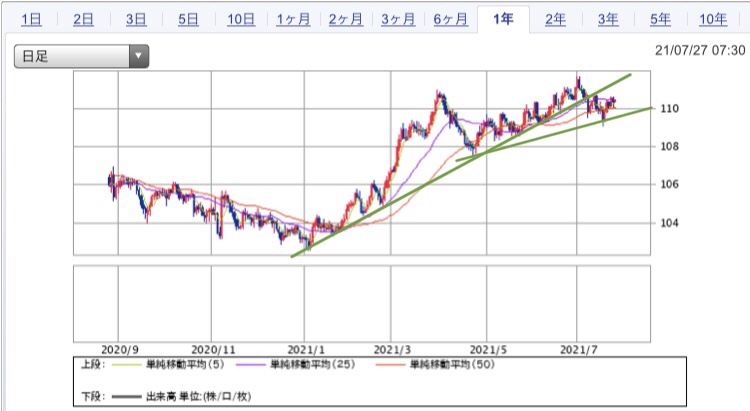Click the 単純移動平均(5) legend entry
The height and width of the screenshot is (411, 750).
pyautogui.click(x=185, y=365)
